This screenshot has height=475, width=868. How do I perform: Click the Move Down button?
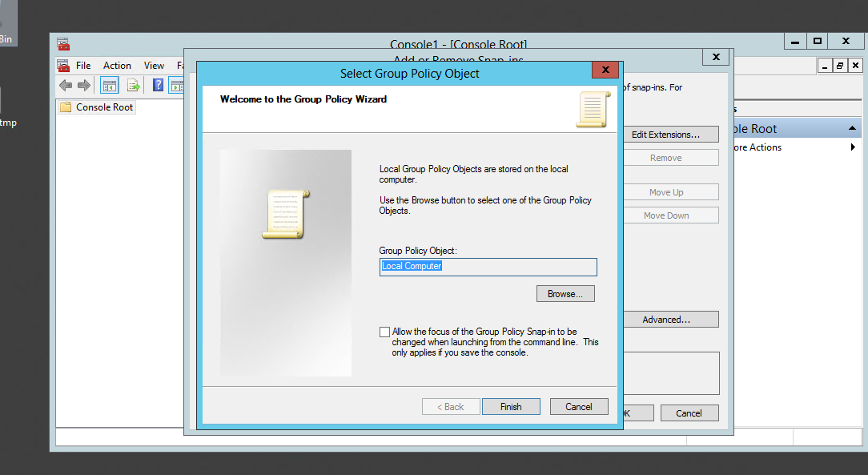671,215
